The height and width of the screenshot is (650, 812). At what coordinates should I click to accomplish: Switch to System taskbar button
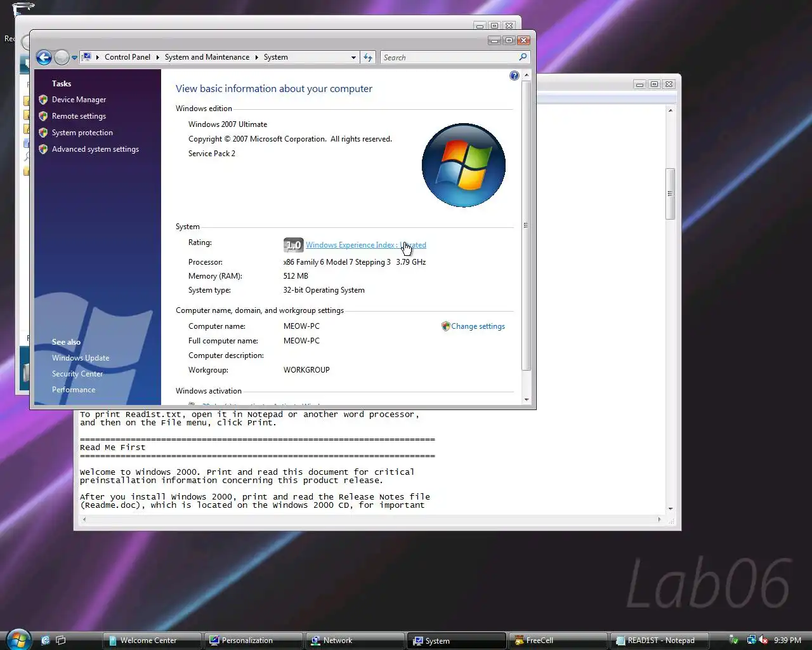[457, 640]
